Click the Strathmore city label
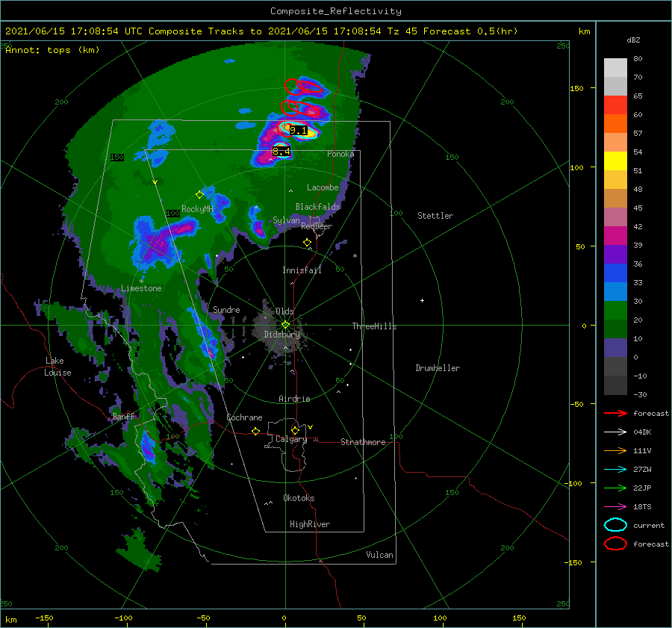Viewport: 672px width, 628px height. (x=363, y=442)
